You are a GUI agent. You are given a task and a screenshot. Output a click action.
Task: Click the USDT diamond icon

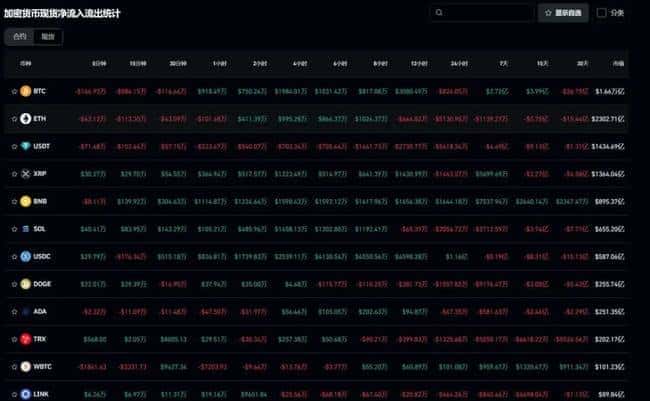[x=26, y=146]
